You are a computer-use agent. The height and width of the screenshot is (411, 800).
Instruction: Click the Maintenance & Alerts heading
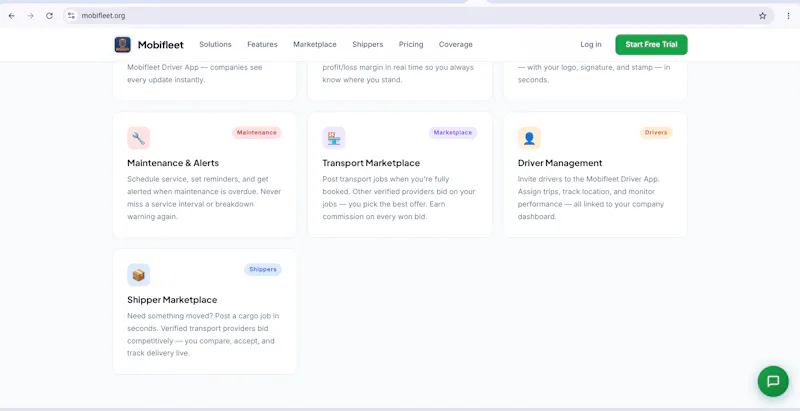coord(173,163)
